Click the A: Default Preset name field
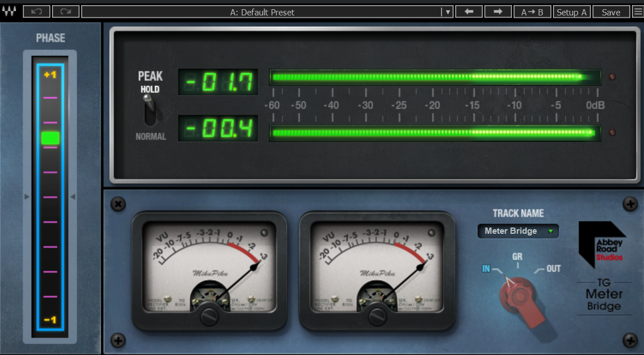 262,12
